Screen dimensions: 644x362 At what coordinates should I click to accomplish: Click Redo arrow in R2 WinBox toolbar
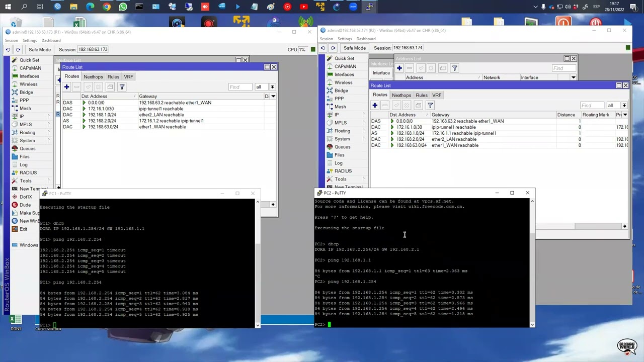coord(333,48)
